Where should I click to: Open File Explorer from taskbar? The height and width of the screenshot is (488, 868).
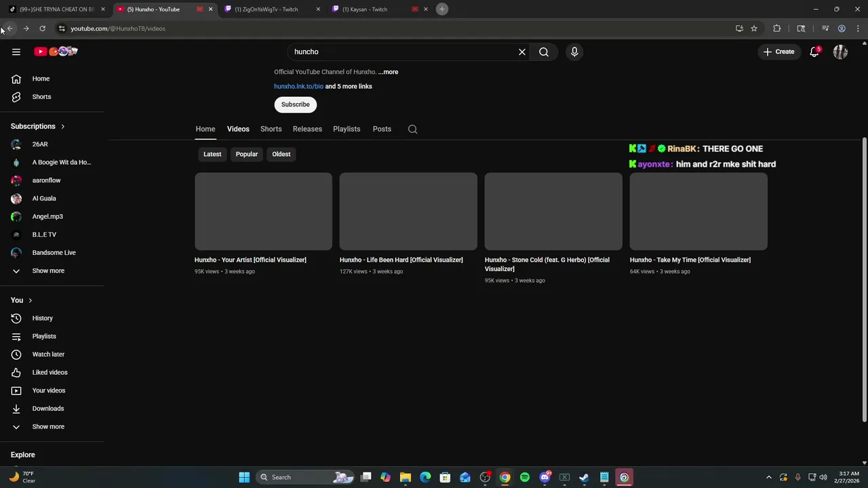406,477
